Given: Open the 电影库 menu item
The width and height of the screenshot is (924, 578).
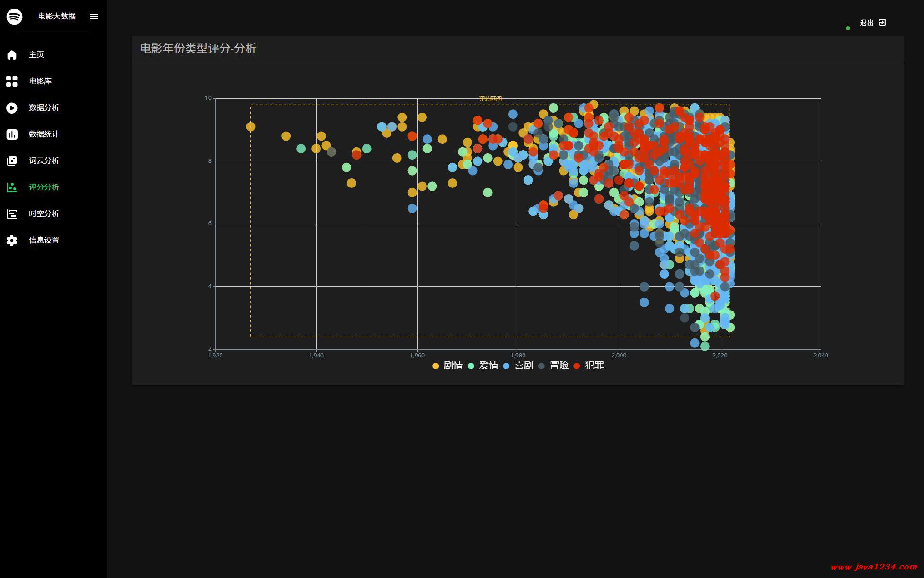Looking at the screenshot, I should 40,81.
